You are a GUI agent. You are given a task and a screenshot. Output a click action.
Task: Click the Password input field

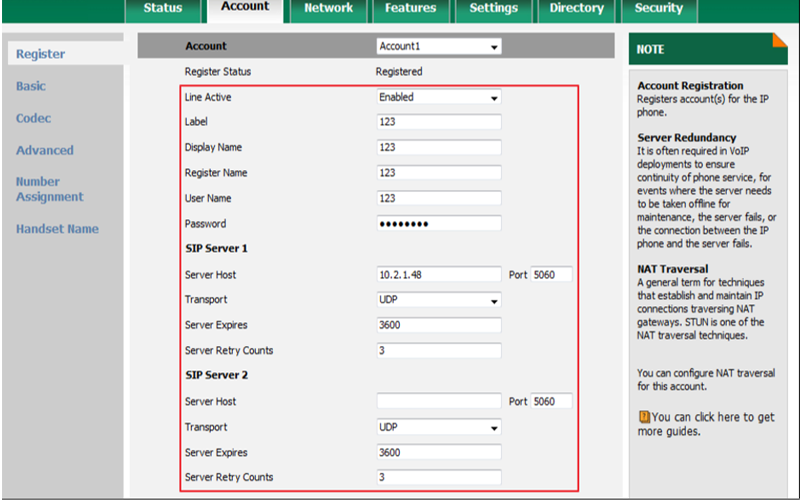click(439, 224)
